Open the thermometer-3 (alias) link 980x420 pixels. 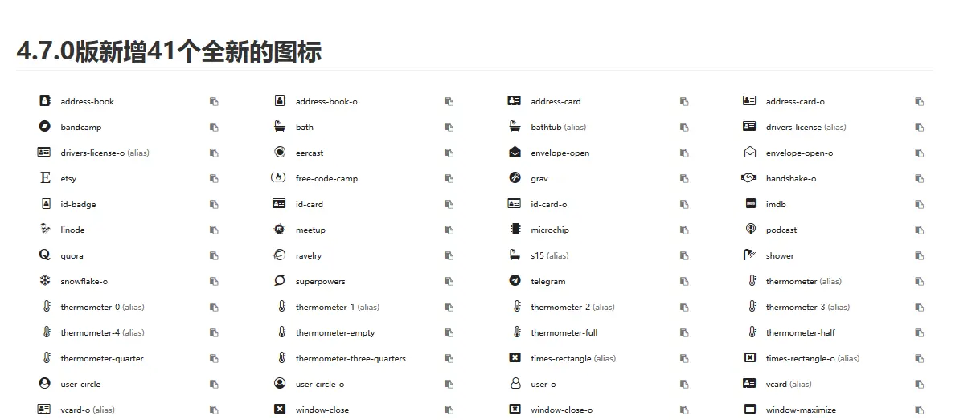(808, 307)
